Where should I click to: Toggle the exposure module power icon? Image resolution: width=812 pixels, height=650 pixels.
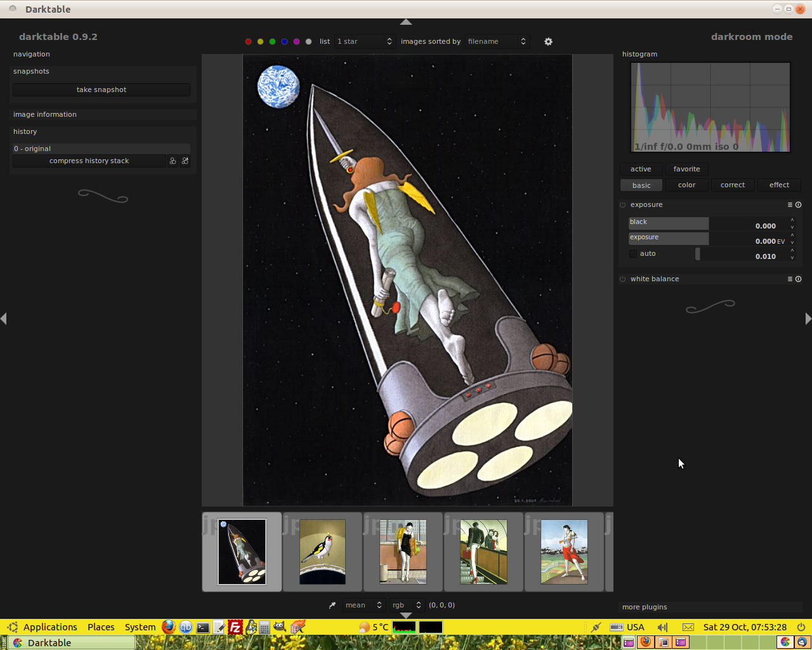[622, 205]
